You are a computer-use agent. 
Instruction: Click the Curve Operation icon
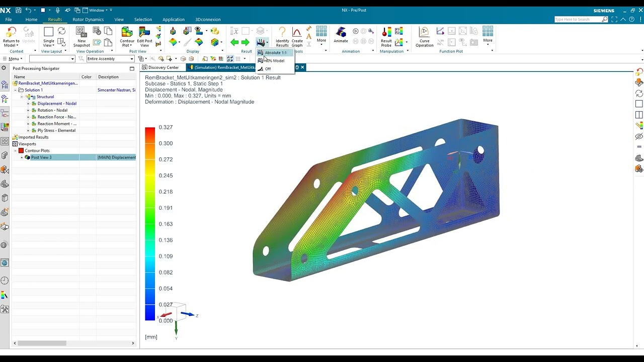click(424, 32)
